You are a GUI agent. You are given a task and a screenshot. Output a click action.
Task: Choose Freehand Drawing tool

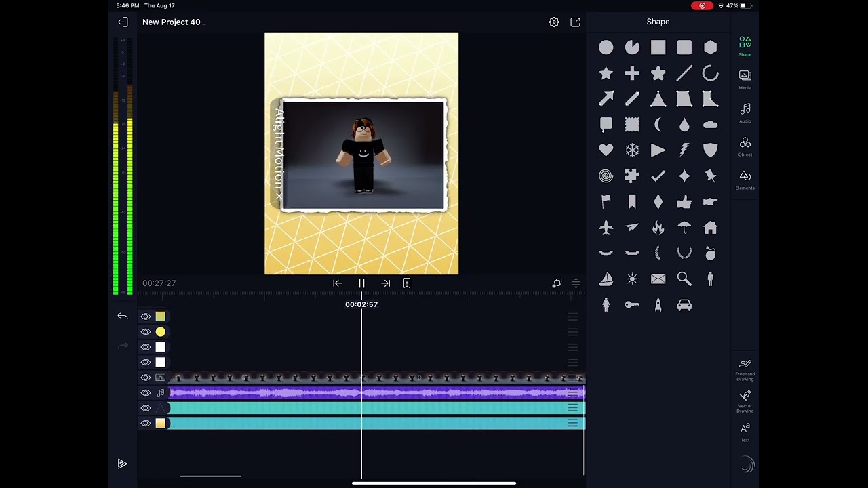(745, 370)
